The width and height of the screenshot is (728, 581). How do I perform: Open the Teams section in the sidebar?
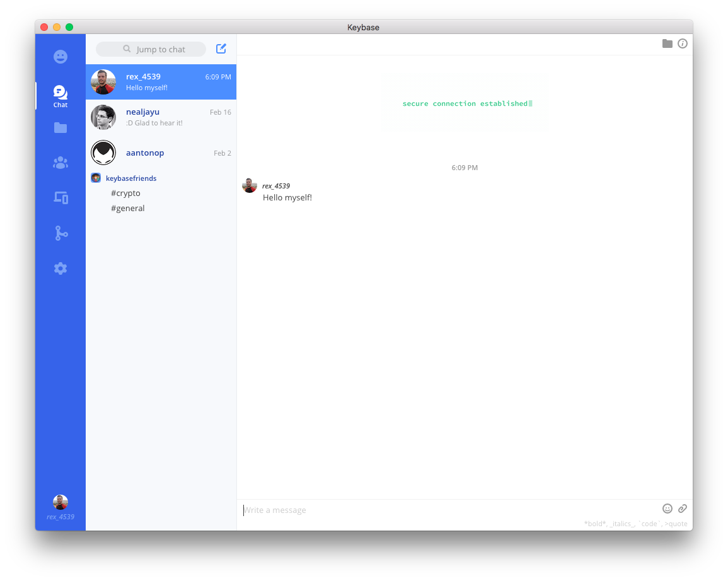(60, 162)
